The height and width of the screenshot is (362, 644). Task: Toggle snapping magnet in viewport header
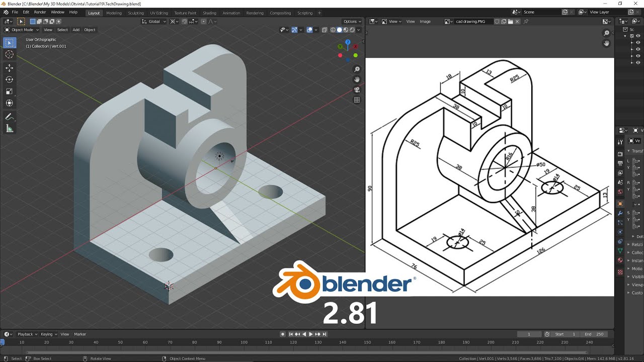coord(184,22)
